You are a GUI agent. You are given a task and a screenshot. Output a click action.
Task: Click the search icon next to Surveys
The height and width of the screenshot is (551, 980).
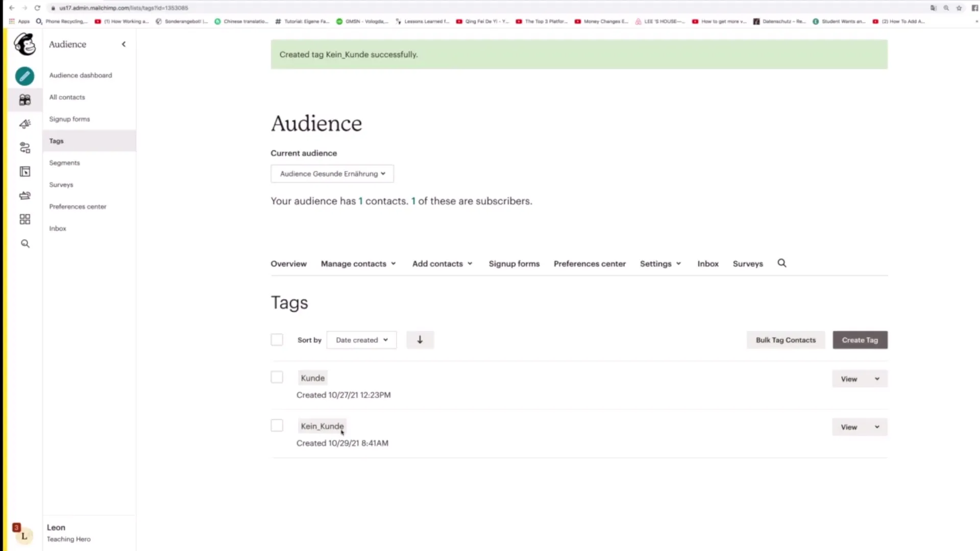(x=781, y=263)
